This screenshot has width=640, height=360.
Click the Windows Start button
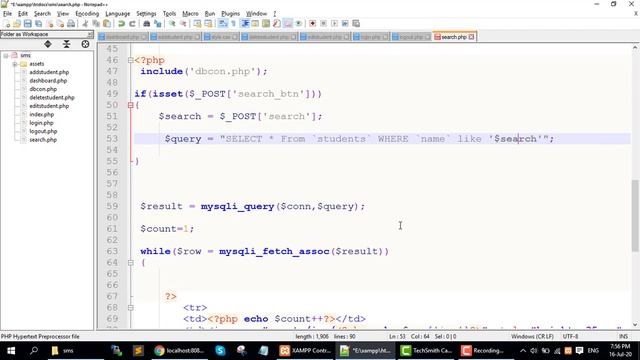click(11, 351)
